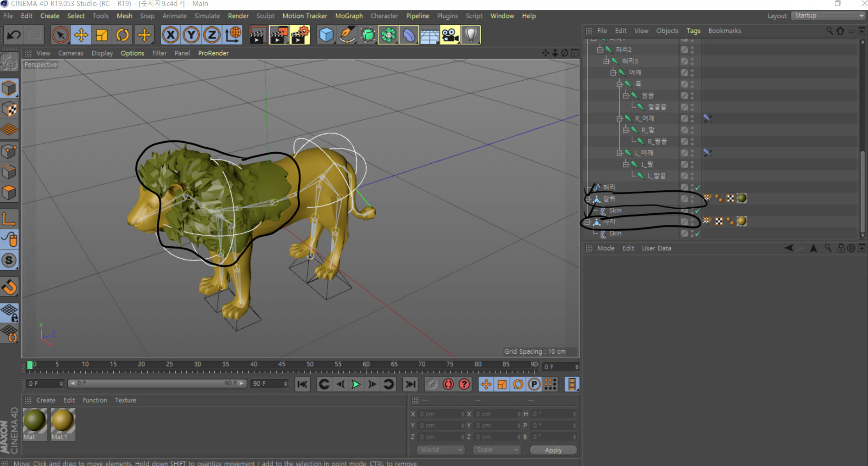Open Edit Render Settings icon
The width and height of the screenshot is (868, 466).
point(300,35)
